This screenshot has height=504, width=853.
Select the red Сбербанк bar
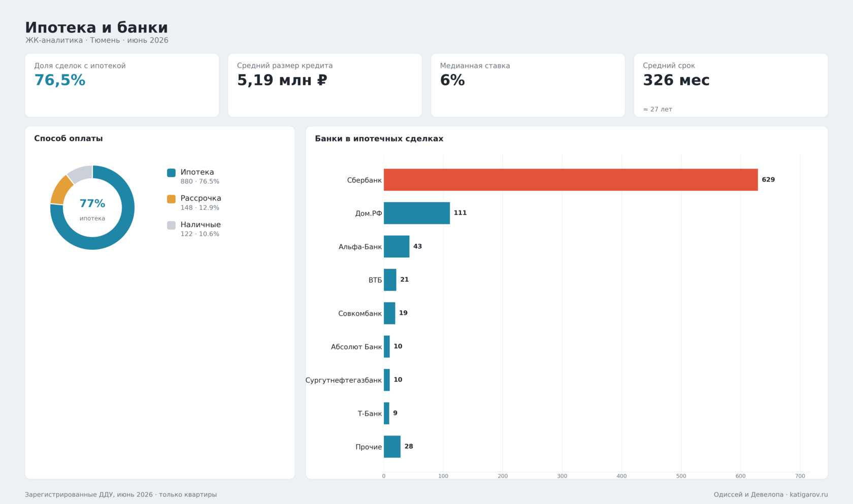571,180
